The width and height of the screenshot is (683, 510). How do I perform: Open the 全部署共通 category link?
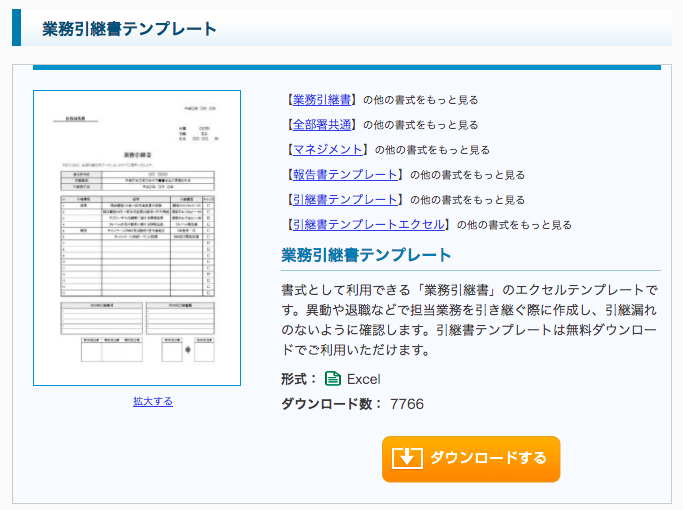click(320, 125)
